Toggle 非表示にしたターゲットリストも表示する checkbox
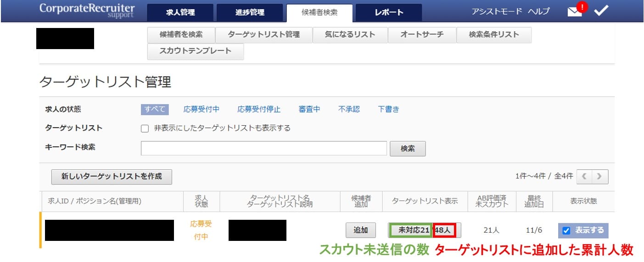The width and height of the screenshot is (644, 262). 145,128
